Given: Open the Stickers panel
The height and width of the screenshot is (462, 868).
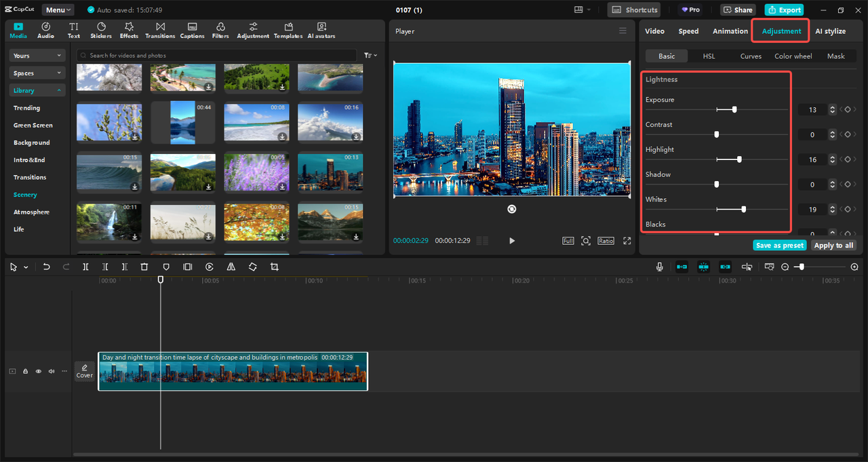Looking at the screenshot, I should (101, 31).
